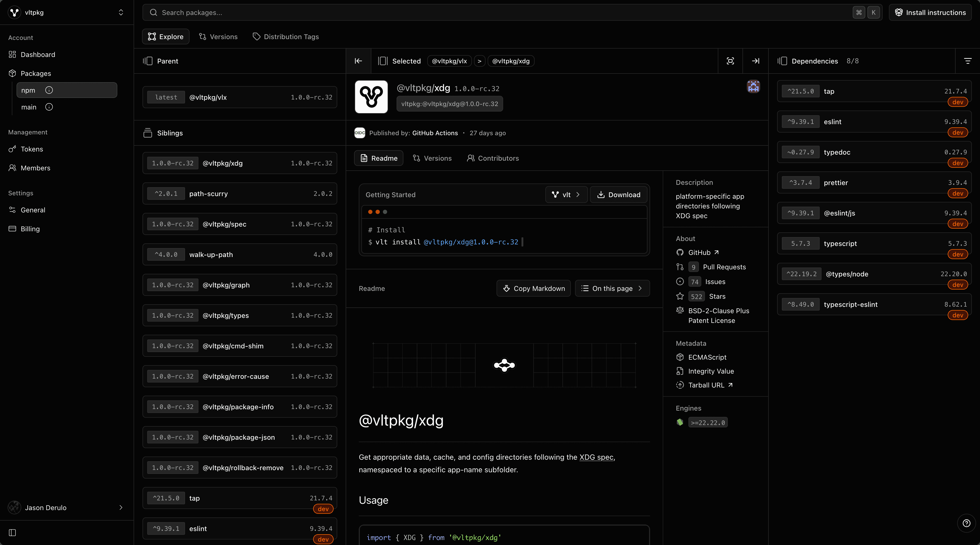Expand the On this page menu
The image size is (980, 545).
[613, 289]
